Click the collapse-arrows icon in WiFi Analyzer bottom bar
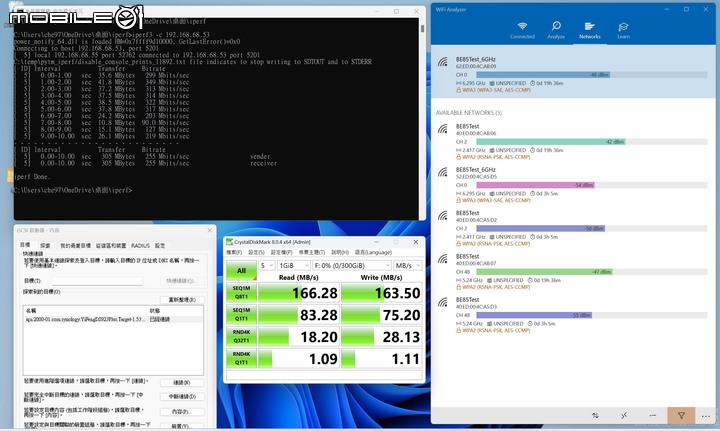 coord(624,415)
